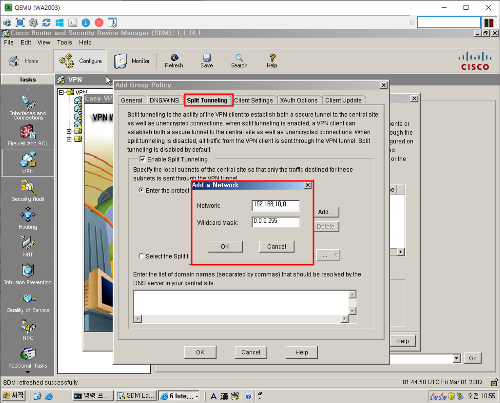
Task: Open the Security Audit task
Action: pos(28,191)
